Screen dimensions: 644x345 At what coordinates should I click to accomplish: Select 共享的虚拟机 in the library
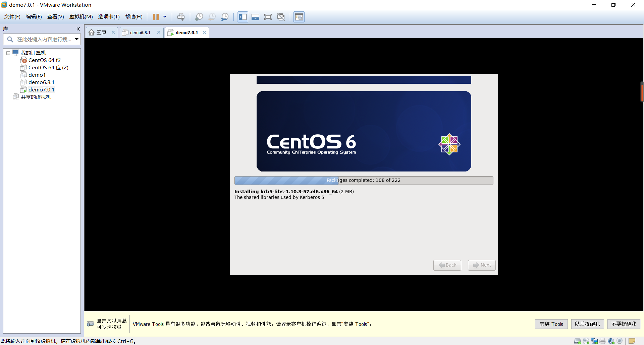tap(36, 97)
